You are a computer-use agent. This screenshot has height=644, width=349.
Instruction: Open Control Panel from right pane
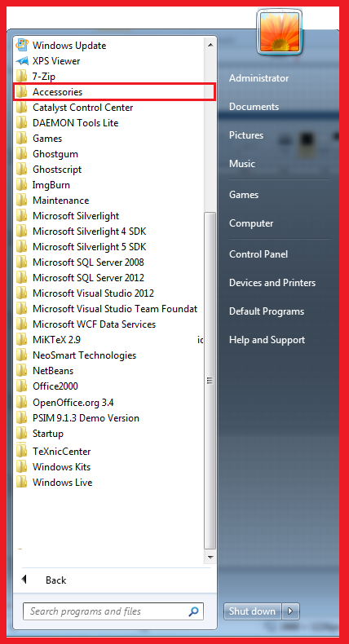pyautogui.click(x=258, y=254)
